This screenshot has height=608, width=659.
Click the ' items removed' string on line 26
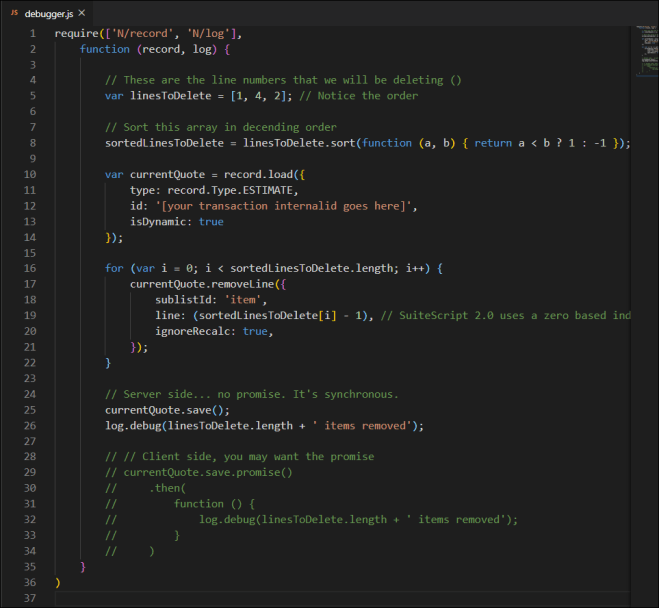361,426
